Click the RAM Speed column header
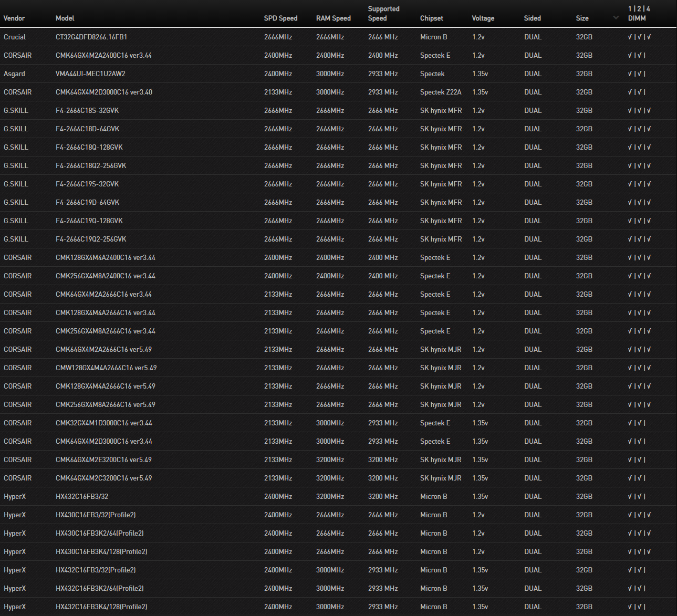The image size is (677, 616). pyautogui.click(x=334, y=18)
